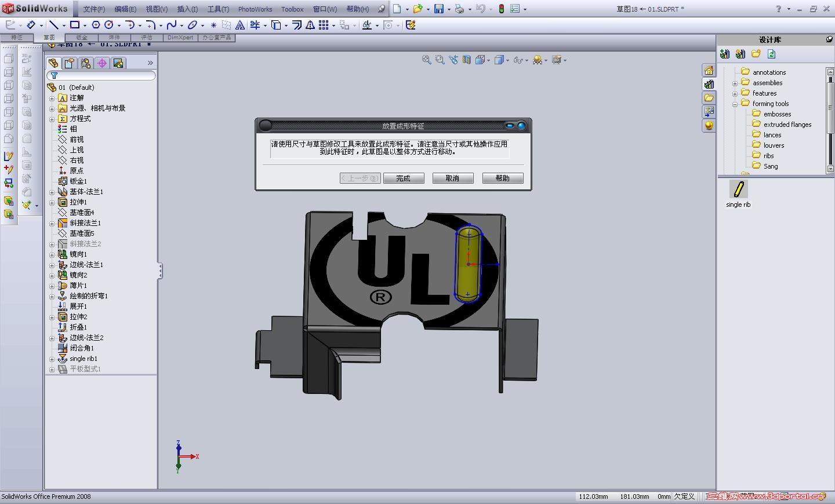Viewport: 835px width, 504px height.
Task: Click Zoom to Fit in view toolbar
Action: coord(427,60)
